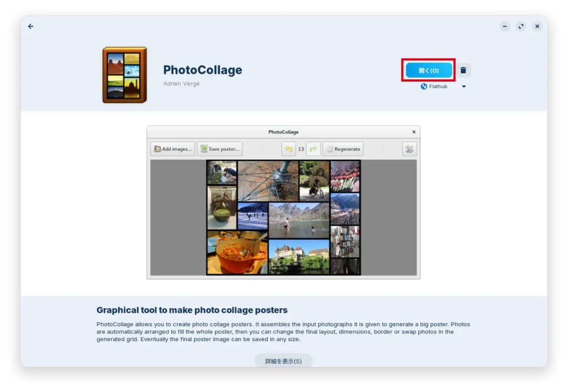Click the X on the preview window titlebar
This screenshot has height=392, width=568.
coord(413,132)
